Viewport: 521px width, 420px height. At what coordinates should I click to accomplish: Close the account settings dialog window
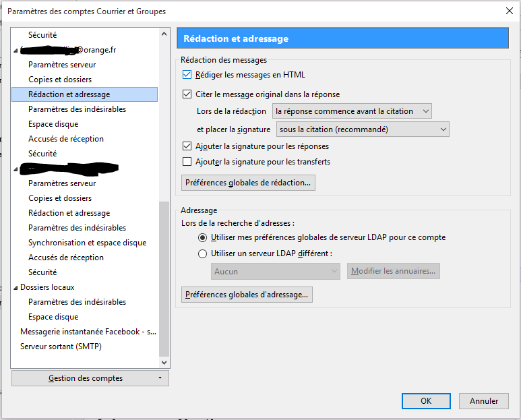click(x=509, y=11)
